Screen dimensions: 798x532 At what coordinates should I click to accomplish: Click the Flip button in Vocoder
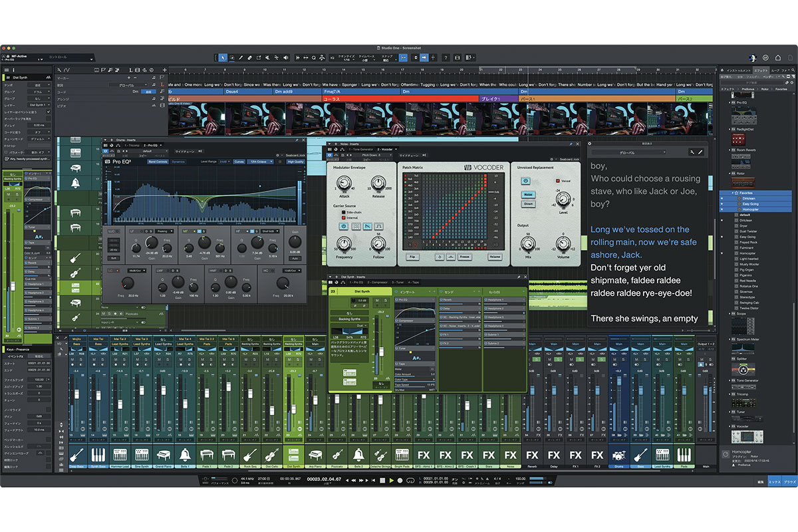pyautogui.click(x=412, y=257)
